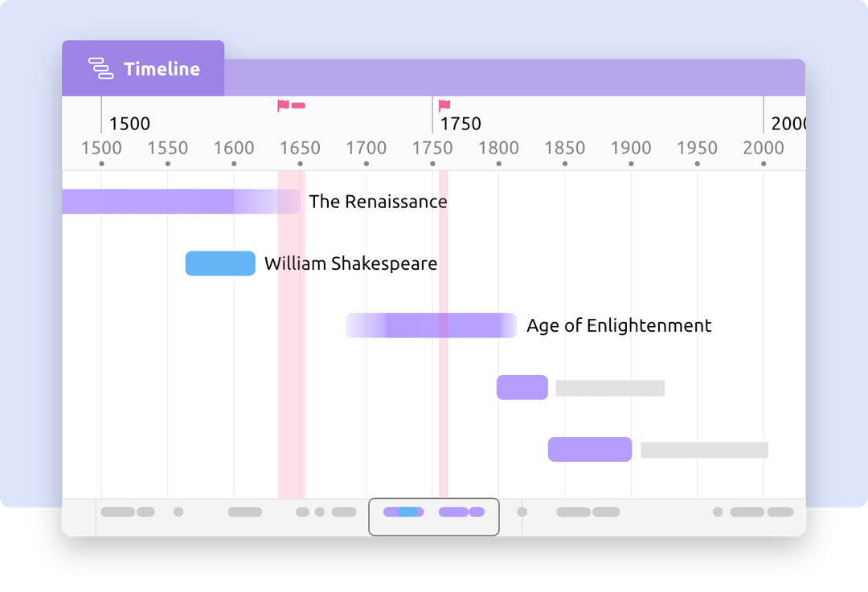Click the flag's pink label strip beside 1640 flag
The image size is (868, 592).
300,104
